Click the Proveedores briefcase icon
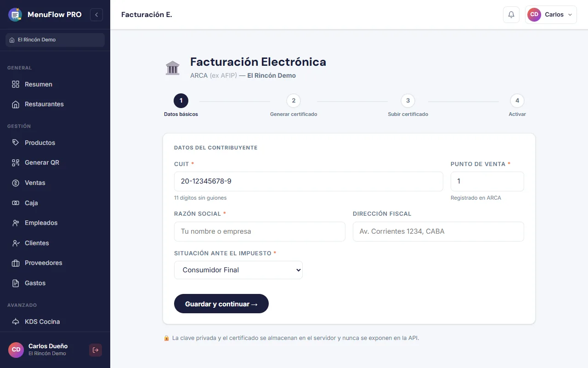 [x=16, y=263]
